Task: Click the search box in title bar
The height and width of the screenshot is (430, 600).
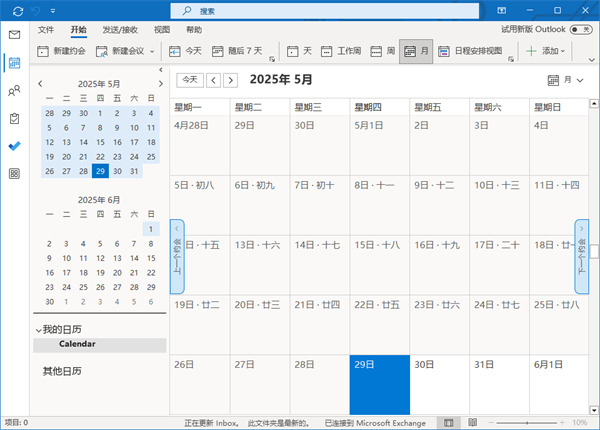Action: pos(324,11)
